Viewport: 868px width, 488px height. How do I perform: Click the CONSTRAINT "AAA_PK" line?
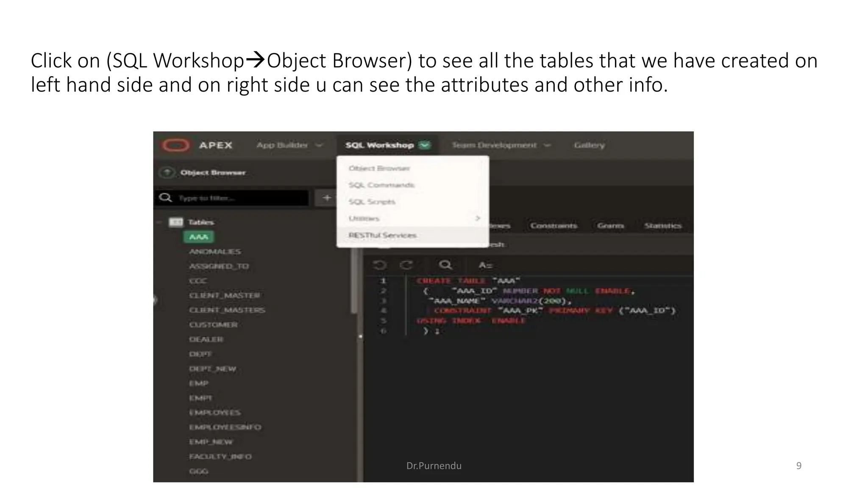click(x=554, y=311)
